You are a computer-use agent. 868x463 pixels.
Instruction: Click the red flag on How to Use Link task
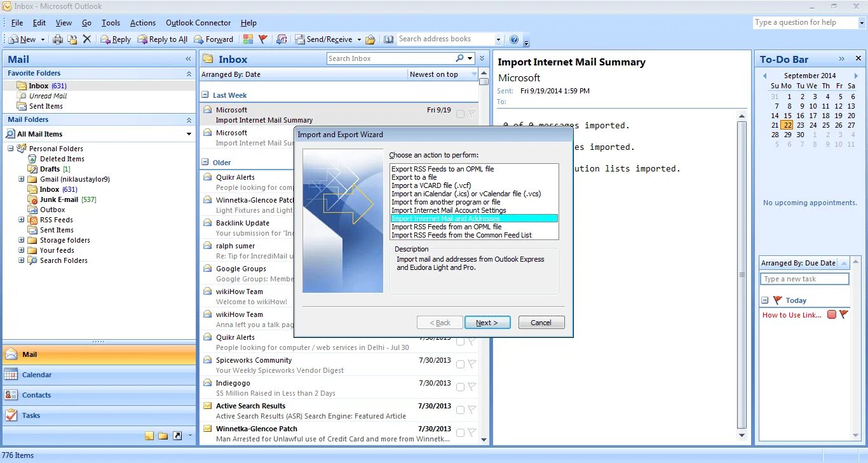(x=843, y=314)
